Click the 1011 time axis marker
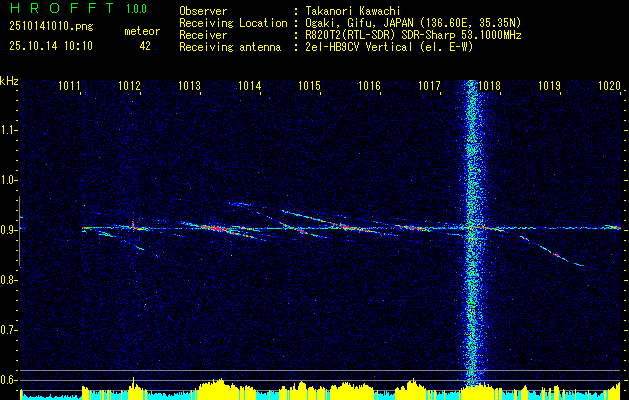Screen dimensions: 629x400 click(69, 85)
